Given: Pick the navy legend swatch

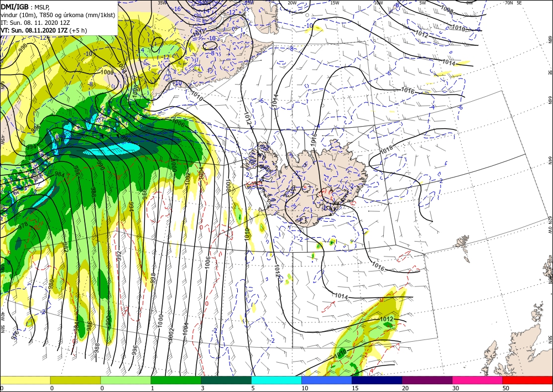Looking at the screenshot, I should click(377, 380).
